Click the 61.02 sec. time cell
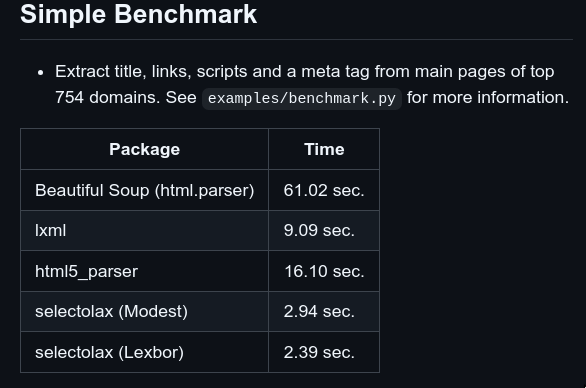Viewport: 586px width, 388px height. click(x=324, y=190)
